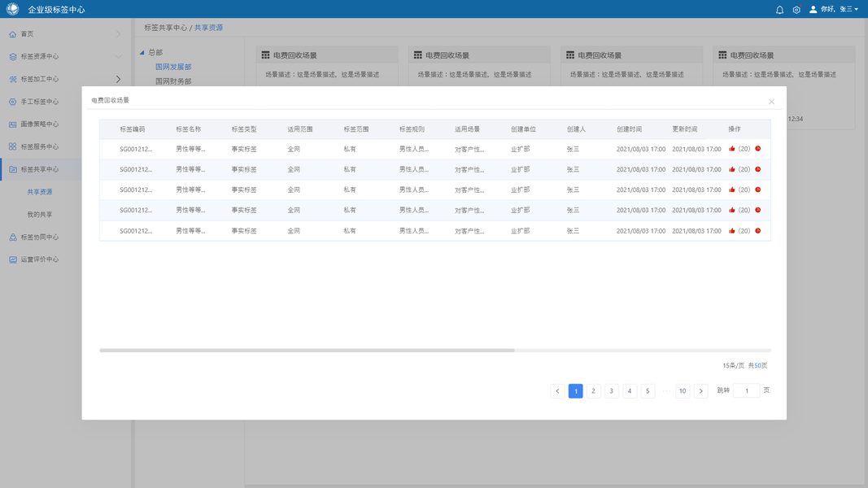Click the 标签服务中心 sidebar icon
Viewport: 868px width, 488px height.
(x=13, y=146)
